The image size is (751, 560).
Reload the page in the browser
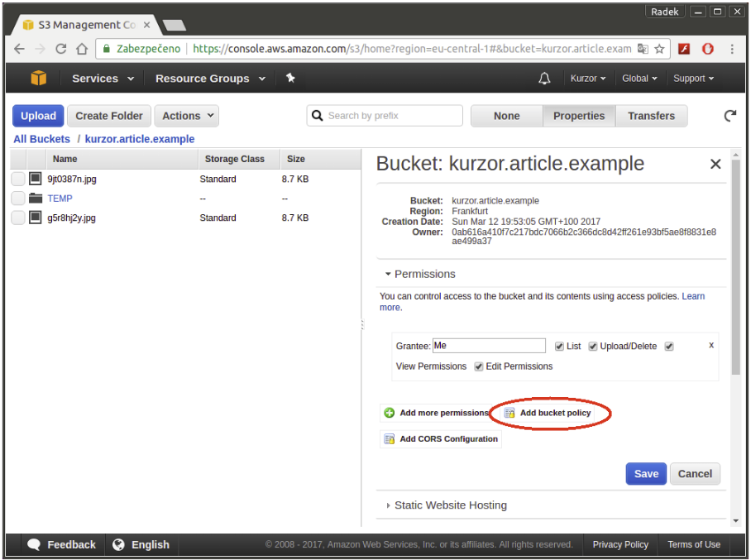pyautogui.click(x=61, y=49)
